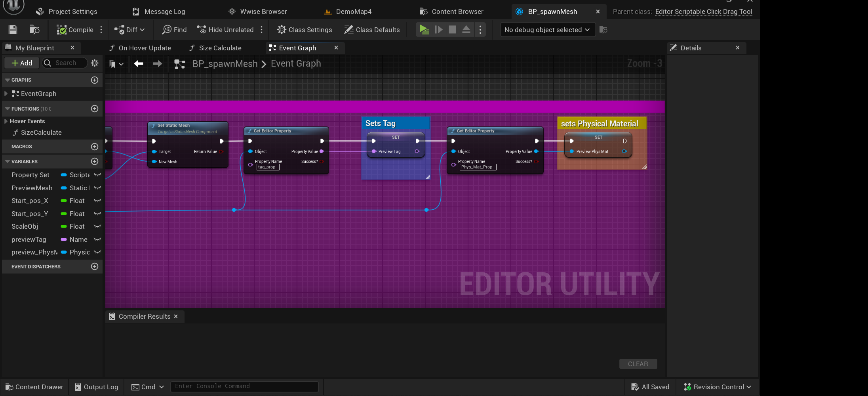Open the Find tool
The width and height of the screenshot is (868, 396).
(174, 30)
